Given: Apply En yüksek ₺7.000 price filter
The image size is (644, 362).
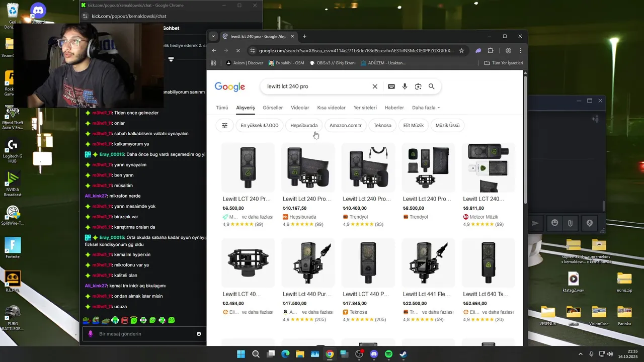Looking at the screenshot, I should (x=259, y=125).
